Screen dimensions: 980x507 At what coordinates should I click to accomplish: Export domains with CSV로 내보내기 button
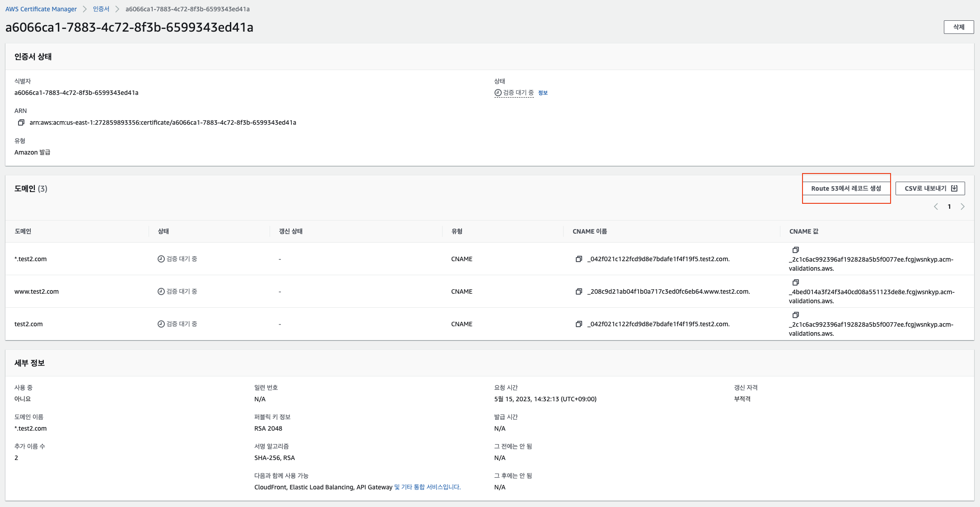point(930,188)
